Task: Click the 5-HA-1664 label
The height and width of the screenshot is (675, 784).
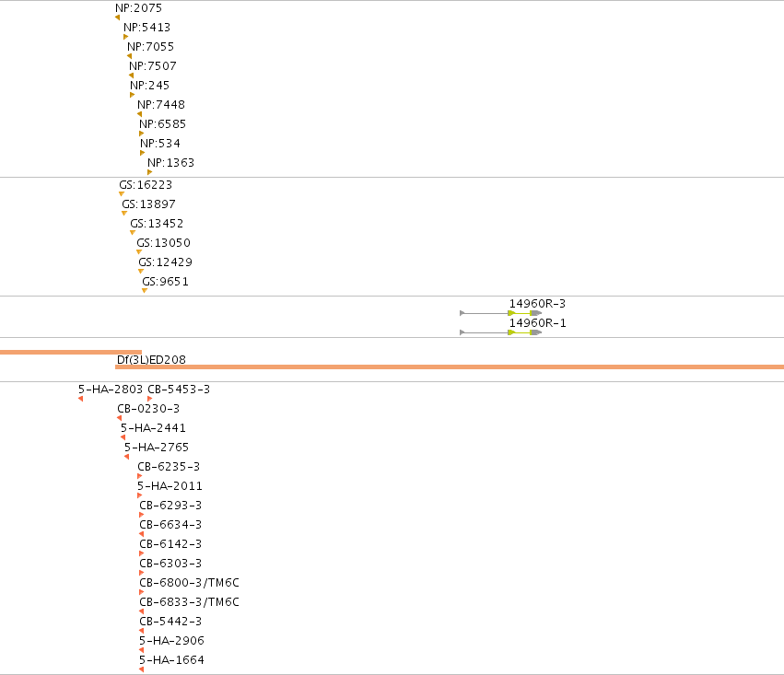Action: coord(171,660)
